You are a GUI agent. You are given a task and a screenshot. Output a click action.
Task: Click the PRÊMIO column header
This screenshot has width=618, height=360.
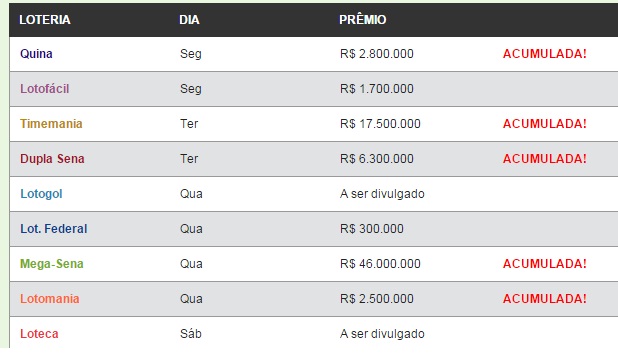[363, 19]
